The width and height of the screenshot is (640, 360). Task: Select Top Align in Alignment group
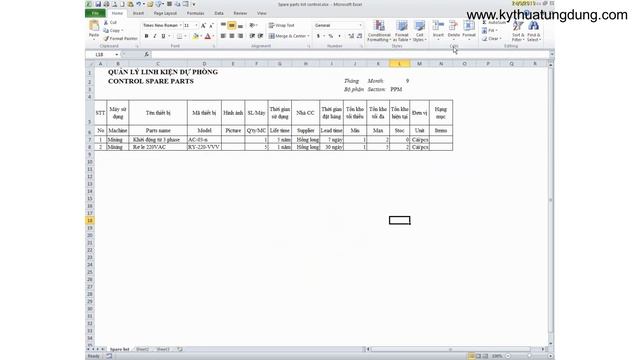pos(223,25)
